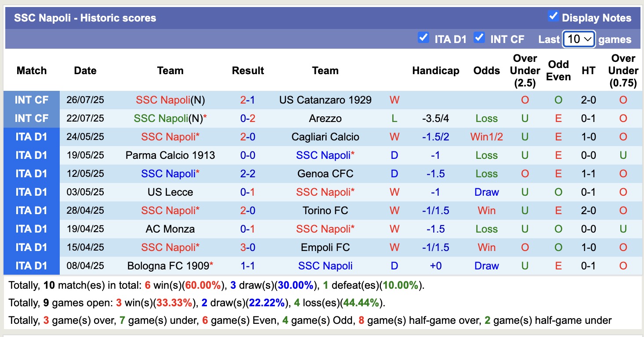Sort by the Date column header

coord(85,70)
